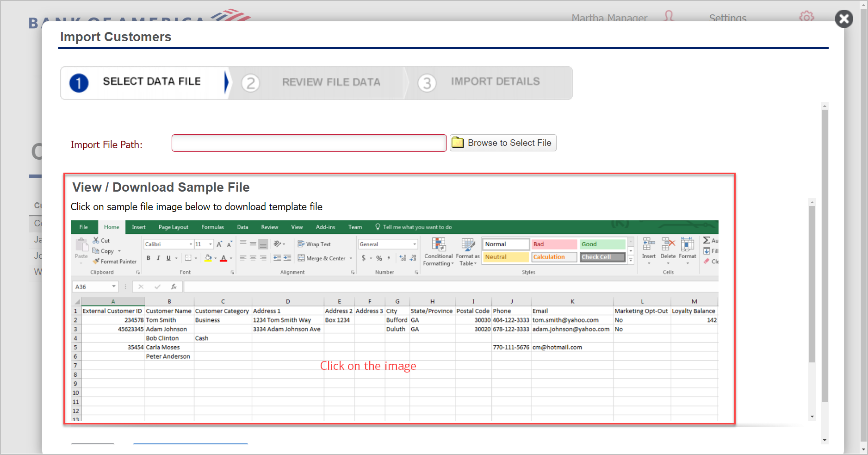Click the Neutral cell style swatch
Screen dimensions: 868x455
click(506, 257)
